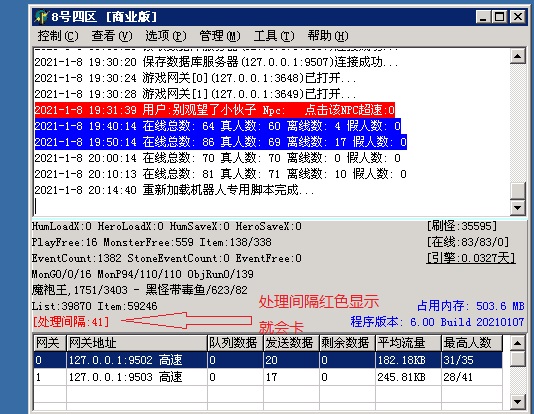
Task: Click gateway list scrollbar down arrow
Action: point(517,402)
